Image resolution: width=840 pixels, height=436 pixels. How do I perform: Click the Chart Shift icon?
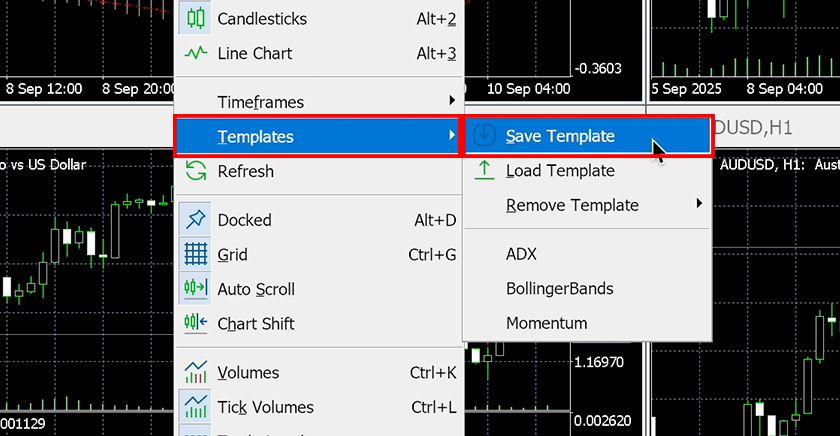pyautogui.click(x=196, y=324)
